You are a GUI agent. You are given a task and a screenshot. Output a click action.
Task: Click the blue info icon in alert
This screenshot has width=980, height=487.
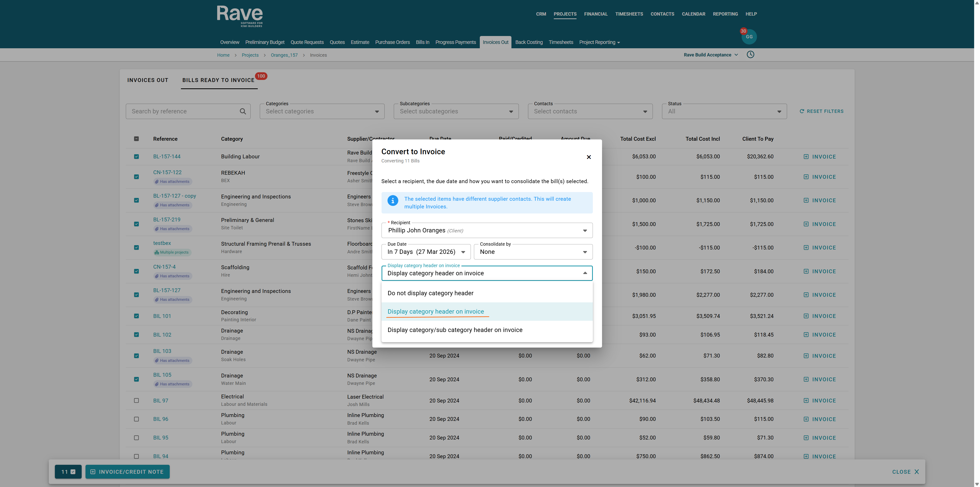pyautogui.click(x=393, y=200)
